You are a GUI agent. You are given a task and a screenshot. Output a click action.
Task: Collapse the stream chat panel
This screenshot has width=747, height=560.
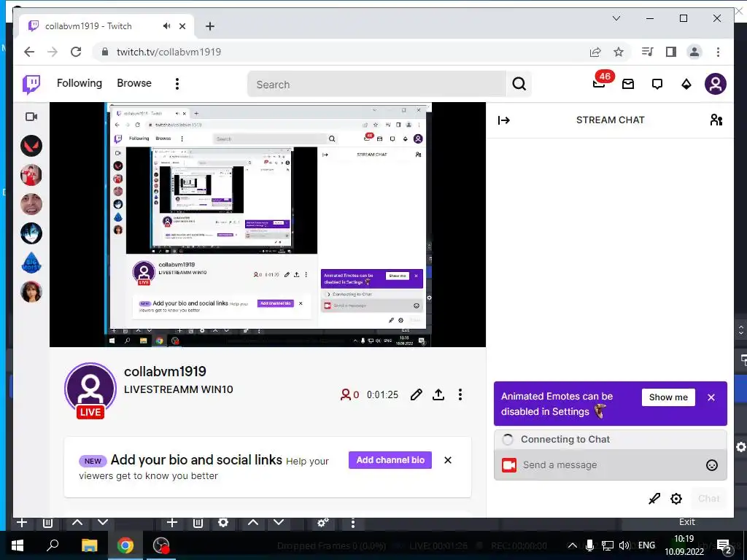pos(503,120)
